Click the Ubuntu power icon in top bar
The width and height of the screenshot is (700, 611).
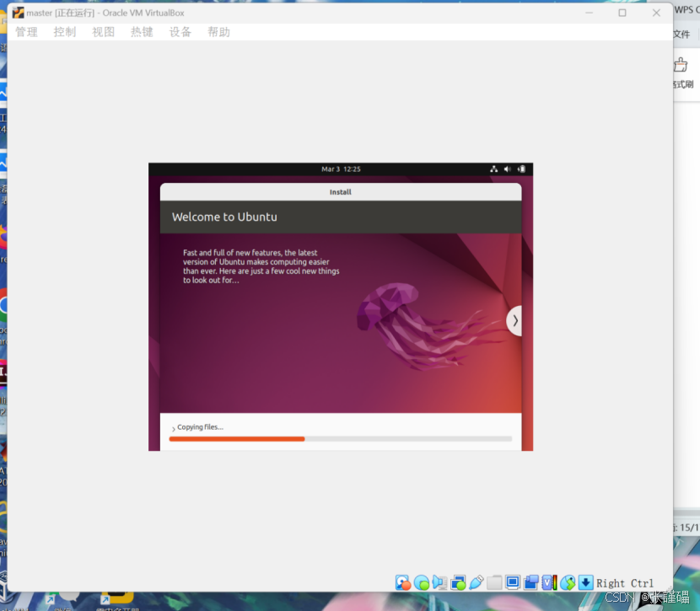[x=521, y=169]
